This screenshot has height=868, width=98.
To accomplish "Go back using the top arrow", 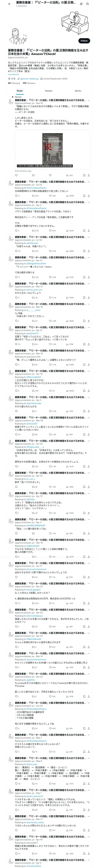I will (x=9, y=4).
